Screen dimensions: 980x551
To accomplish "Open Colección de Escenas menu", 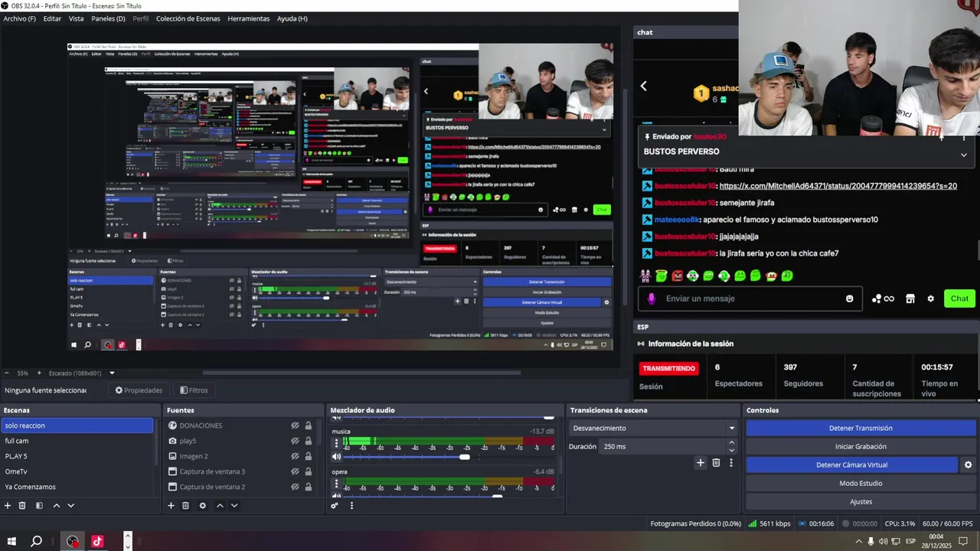I will pyautogui.click(x=188, y=18).
